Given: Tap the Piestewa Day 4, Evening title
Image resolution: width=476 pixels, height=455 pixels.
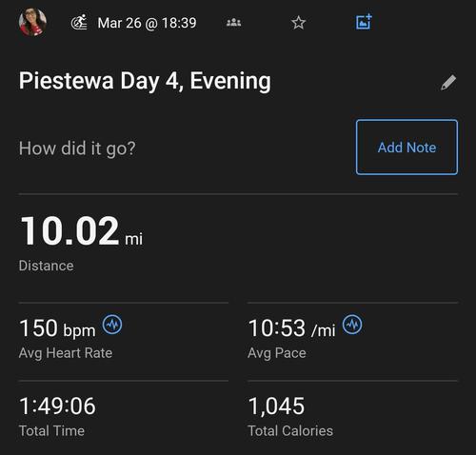Looking at the screenshot, I should 145,81.
